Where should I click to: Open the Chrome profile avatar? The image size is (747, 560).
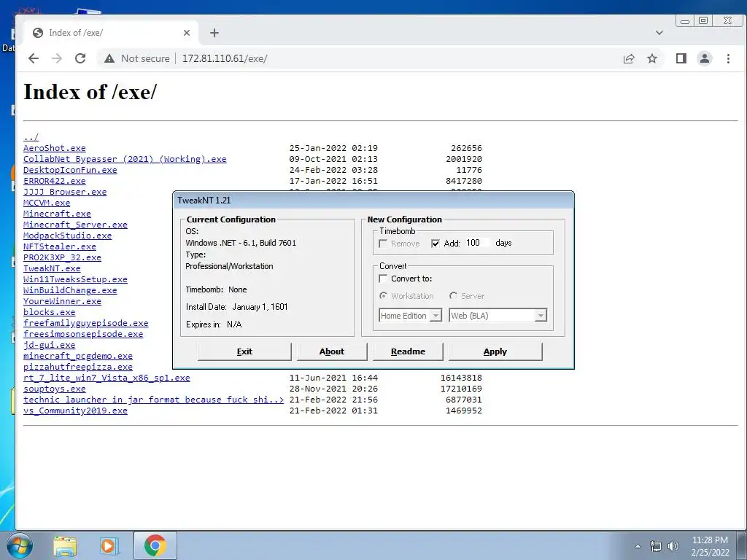705,58
